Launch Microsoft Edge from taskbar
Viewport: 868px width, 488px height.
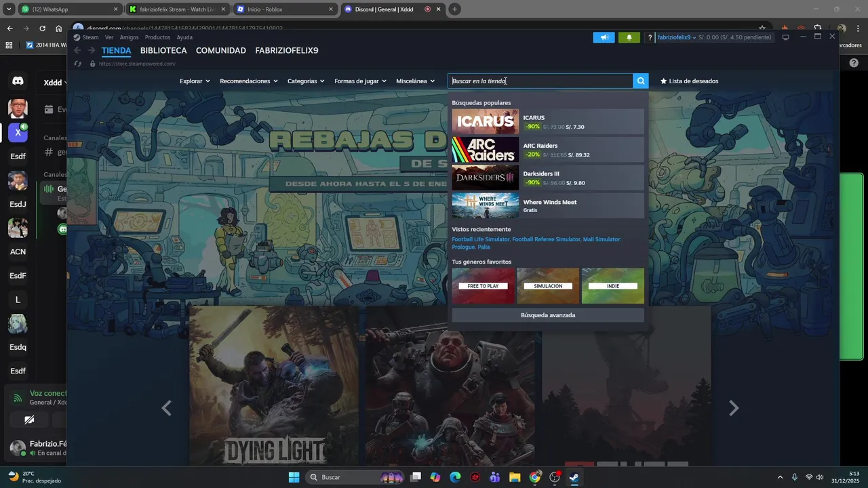[455, 477]
